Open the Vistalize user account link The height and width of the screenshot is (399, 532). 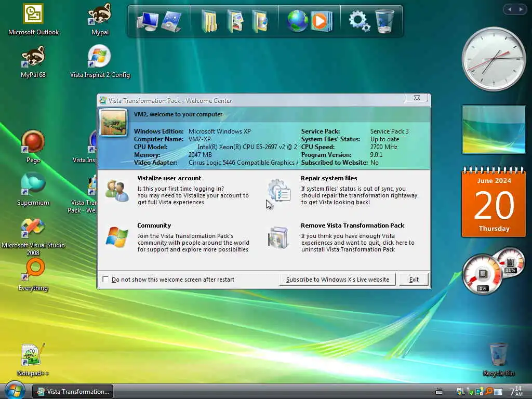169,178
